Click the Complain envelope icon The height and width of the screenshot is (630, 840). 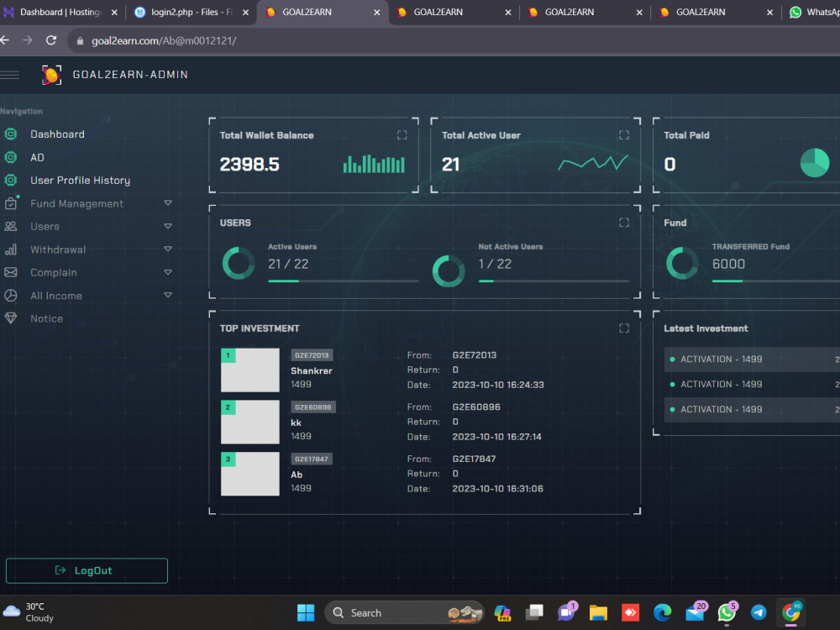(x=11, y=272)
